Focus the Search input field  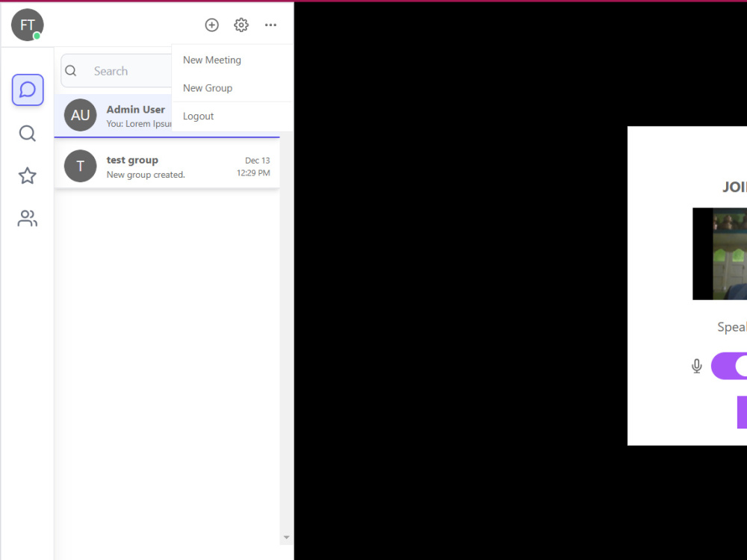(117, 71)
